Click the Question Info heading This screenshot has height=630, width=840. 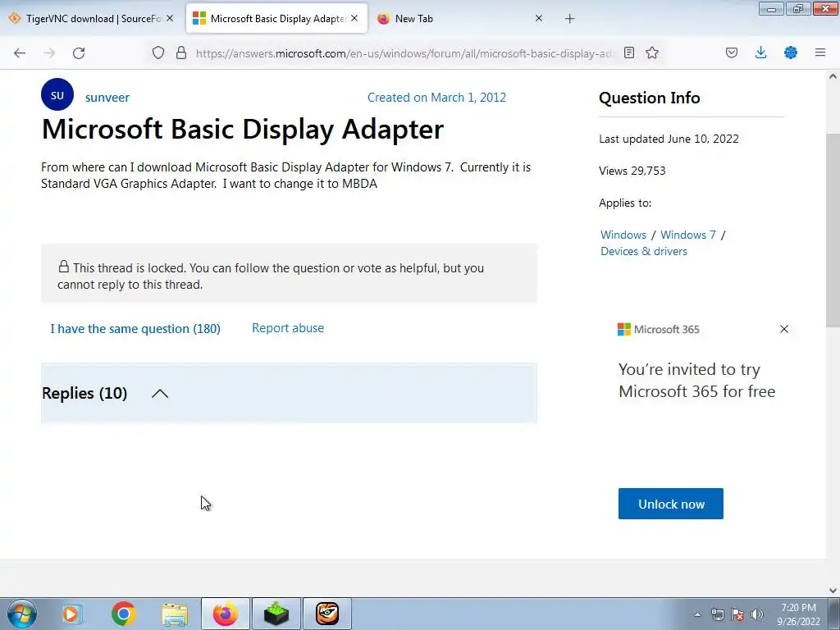(650, 98)
